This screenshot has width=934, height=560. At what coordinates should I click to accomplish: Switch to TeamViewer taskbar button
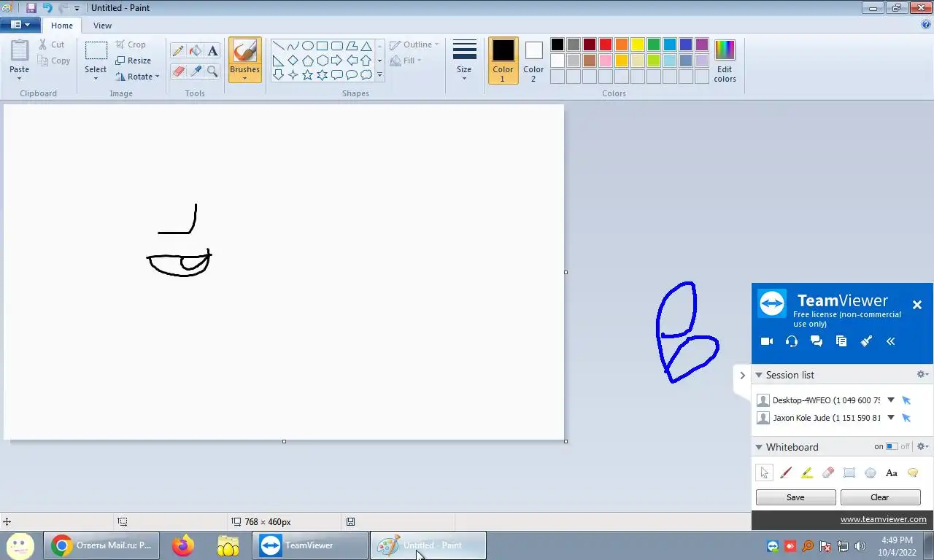(310, 545)
